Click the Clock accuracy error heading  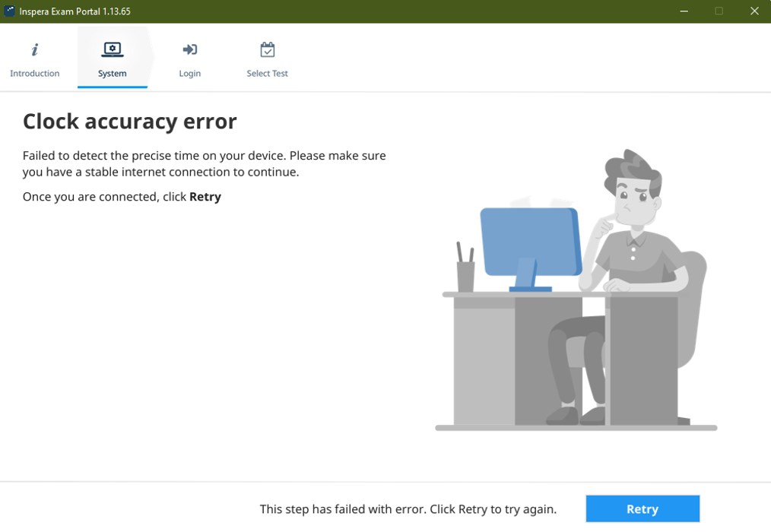[129, 121]
